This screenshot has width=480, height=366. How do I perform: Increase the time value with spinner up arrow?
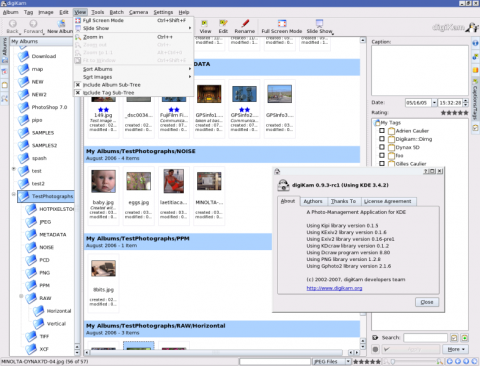tap(466, 101)
